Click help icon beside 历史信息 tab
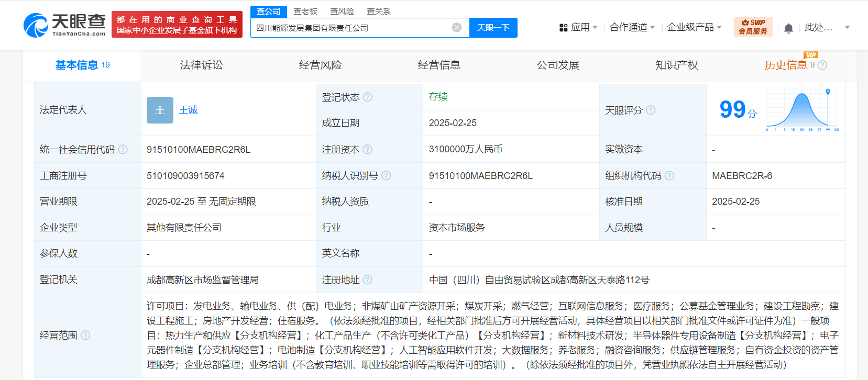The height and width of the screenshot is (380, 868). pos(822,65)
